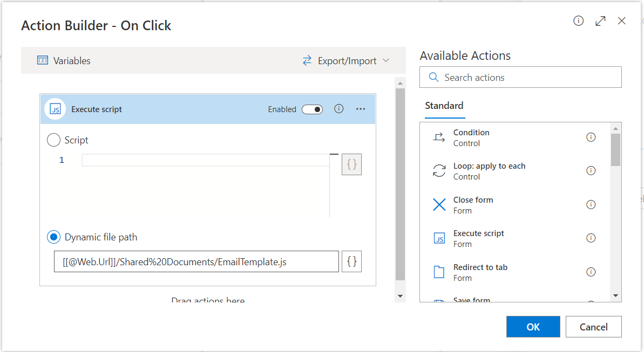The image size is (644, 352).
Task: Click info icon for Loop: apply to each
Action: [591, 171]
